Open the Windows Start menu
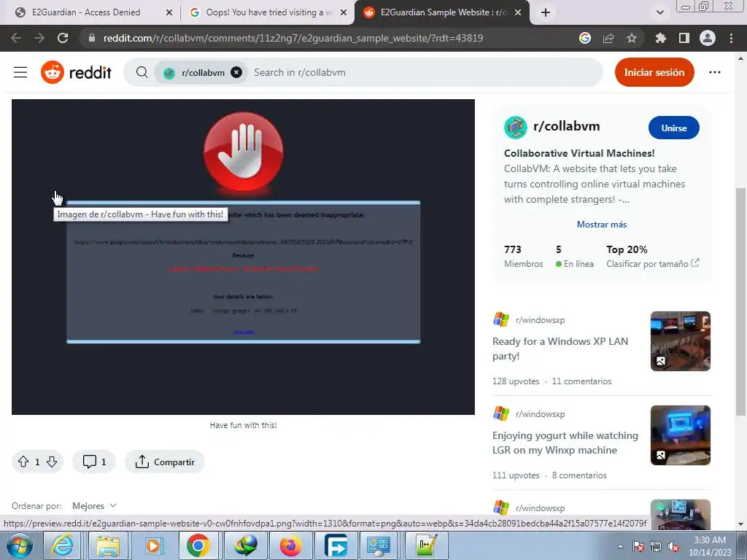Screen dimensions: 747x560 [x=20, y=545]
